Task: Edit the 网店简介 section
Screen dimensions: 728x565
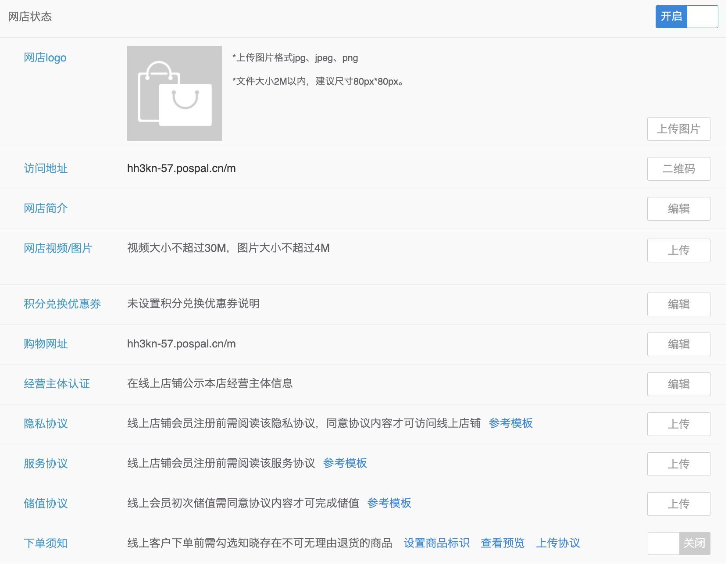Action: 678,209
